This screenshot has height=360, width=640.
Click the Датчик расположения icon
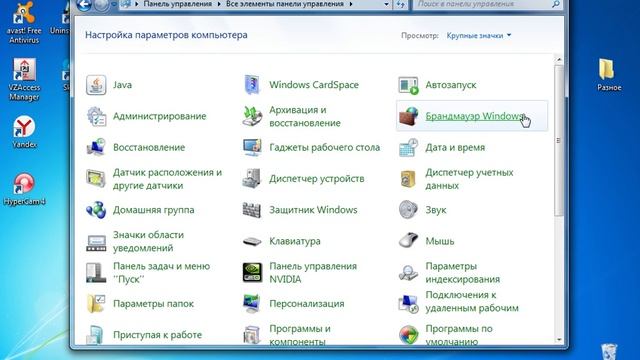[x=96, y=179]
